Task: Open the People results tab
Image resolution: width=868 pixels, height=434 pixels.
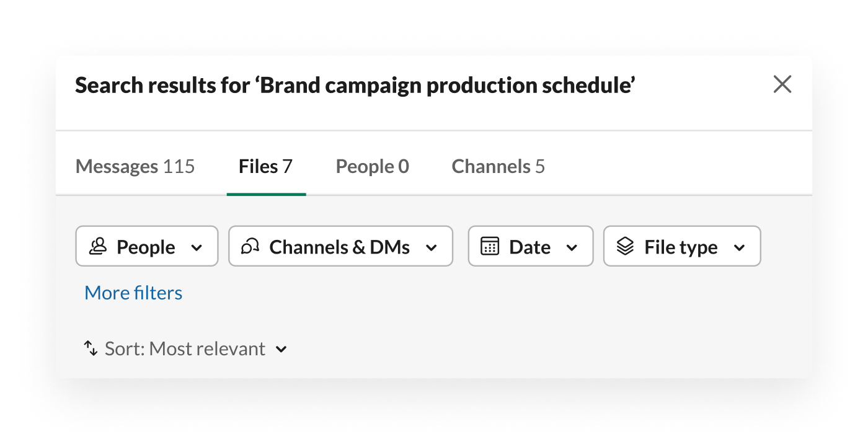Action: pos(372,166)
